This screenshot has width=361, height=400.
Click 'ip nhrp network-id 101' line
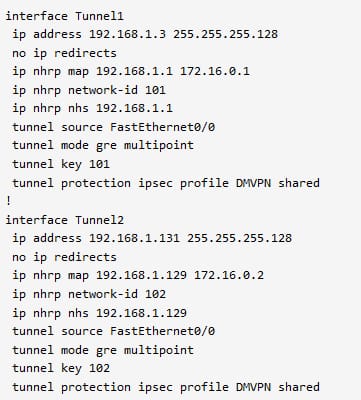pyautogui.click(x=89, y=90)
